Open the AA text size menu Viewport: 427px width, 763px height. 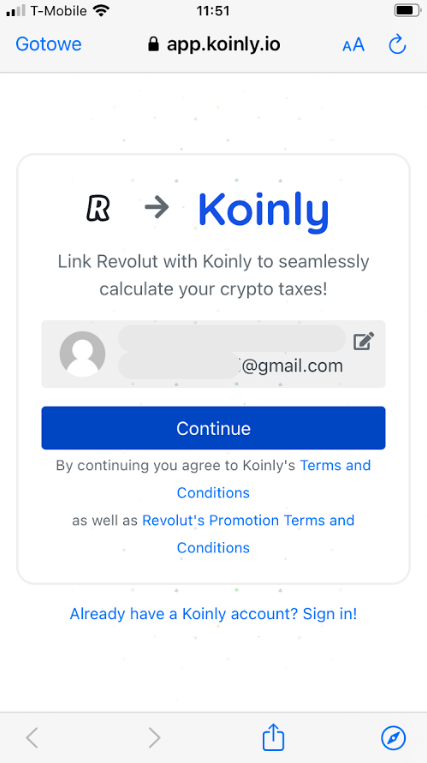coord(354,45)
